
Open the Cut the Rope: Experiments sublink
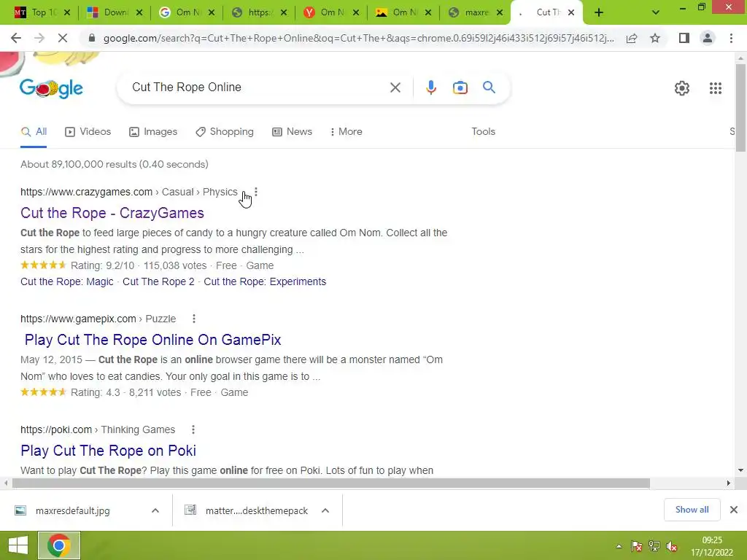tap(265, 281)
